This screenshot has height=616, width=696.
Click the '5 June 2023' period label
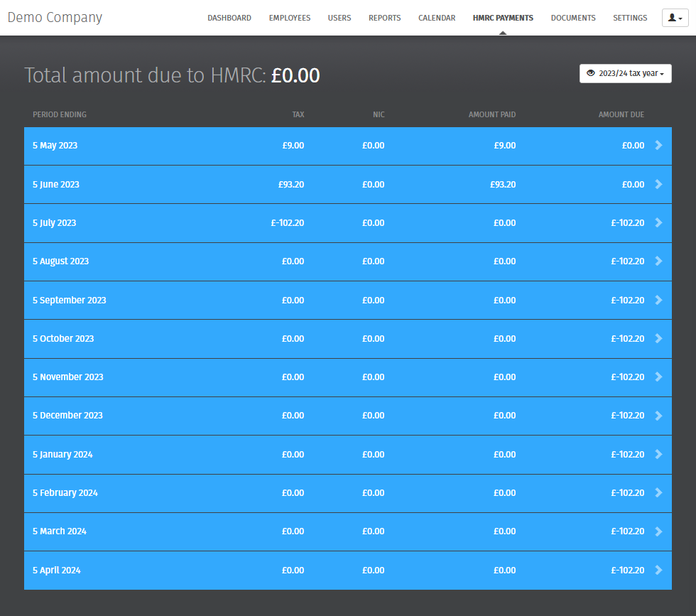coord(56,185)
